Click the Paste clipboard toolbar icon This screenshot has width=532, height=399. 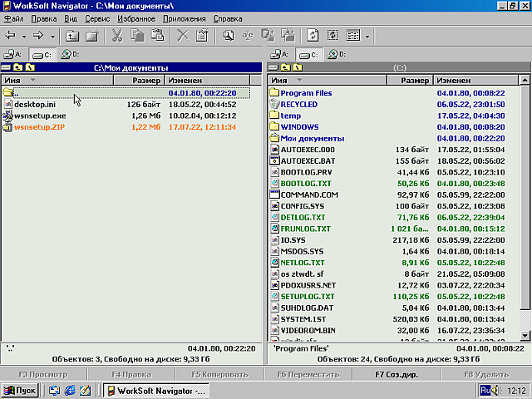[x=156, y=36]
